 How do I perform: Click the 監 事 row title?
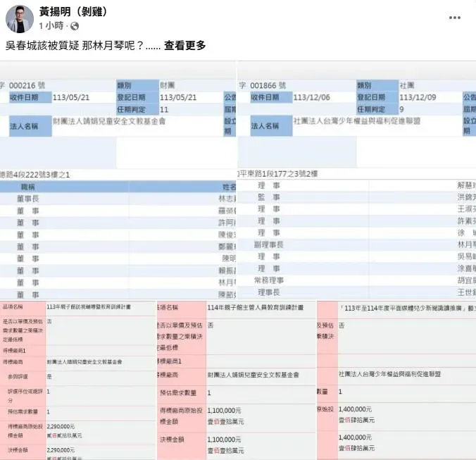click(x=269, y=197)
